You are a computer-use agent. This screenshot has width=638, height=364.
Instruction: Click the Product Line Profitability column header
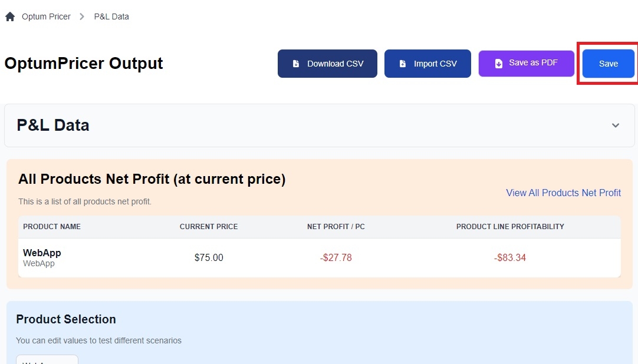pos(510,227)
